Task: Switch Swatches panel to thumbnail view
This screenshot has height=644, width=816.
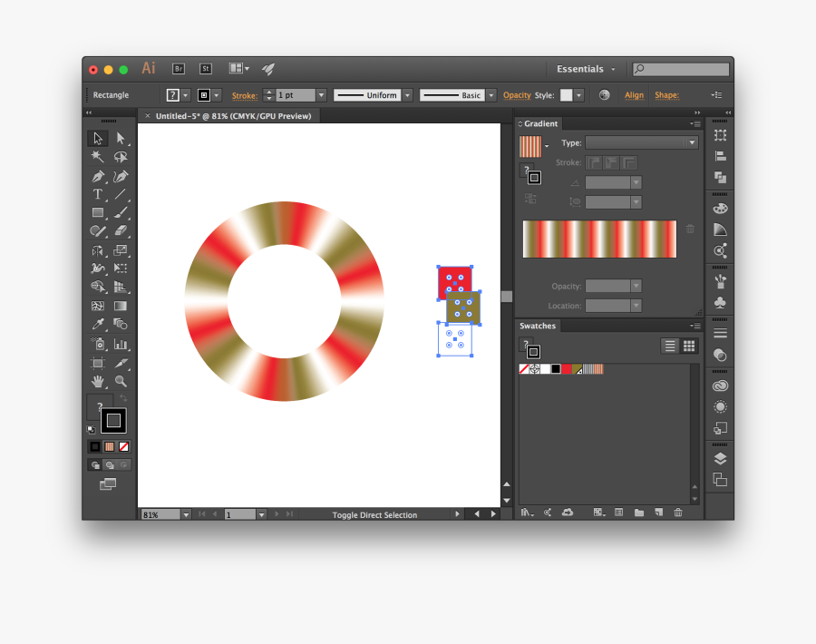Action: tap(687, 346)
